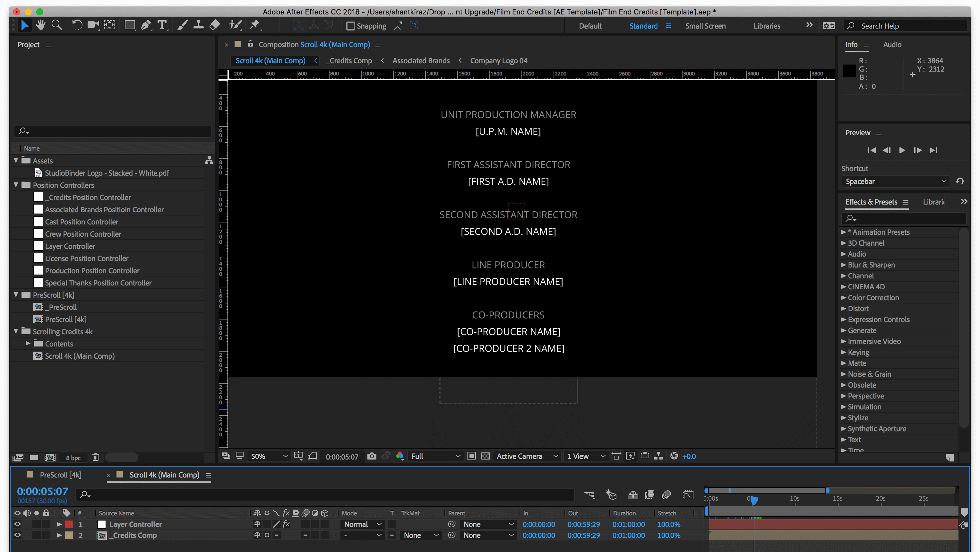
Task: Click the resolution Full dropdown
Action: point(434,456)
